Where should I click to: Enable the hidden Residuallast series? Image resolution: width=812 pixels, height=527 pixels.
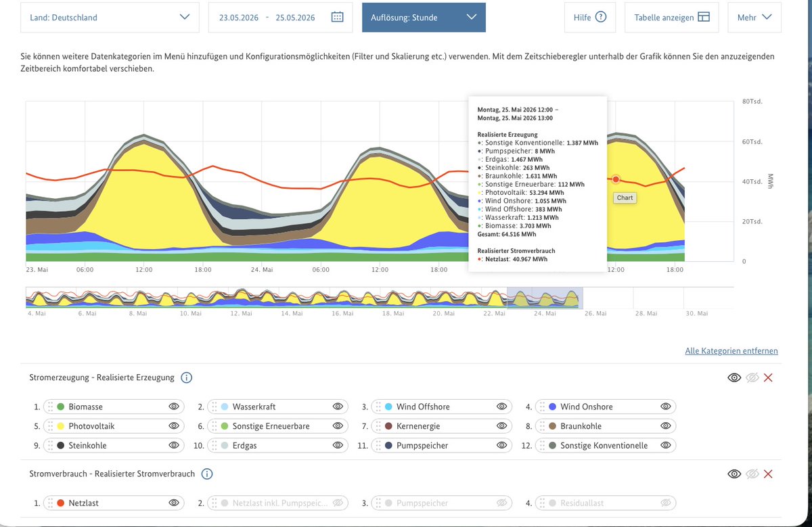pos(666,503)
